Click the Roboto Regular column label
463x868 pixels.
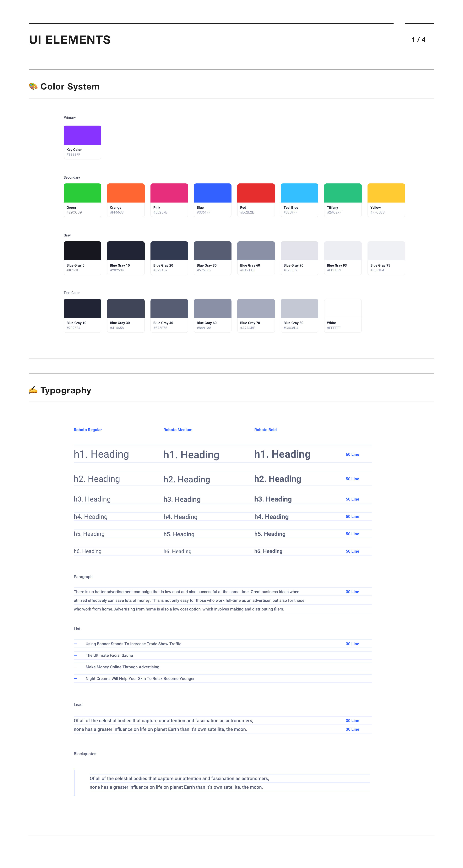(x=88, y=430)
